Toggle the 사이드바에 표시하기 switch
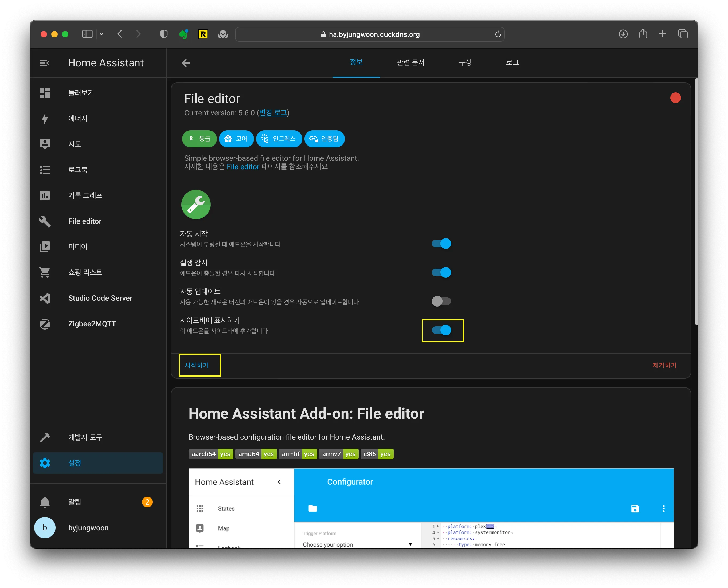Screen dimensions: 728x588 (441, 330)
